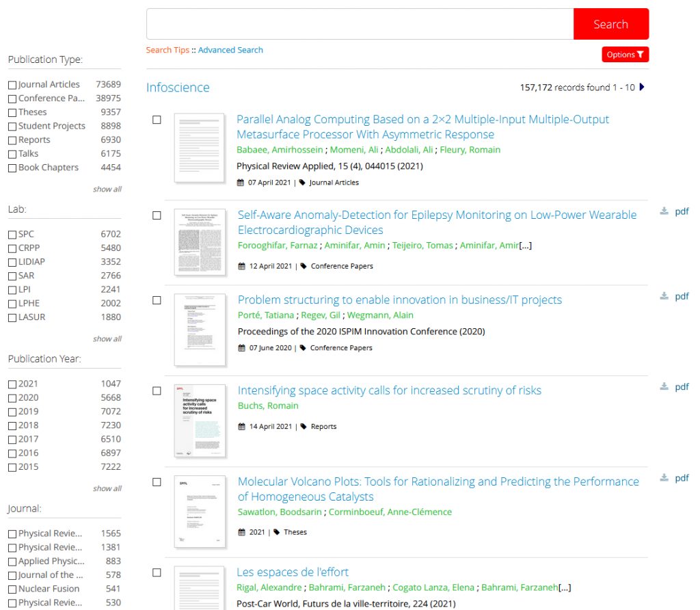The height and width of the screenshot is (610, 700).
Task: Open thumbnail of Intensifying space activity report
Action: pos(200,421)
